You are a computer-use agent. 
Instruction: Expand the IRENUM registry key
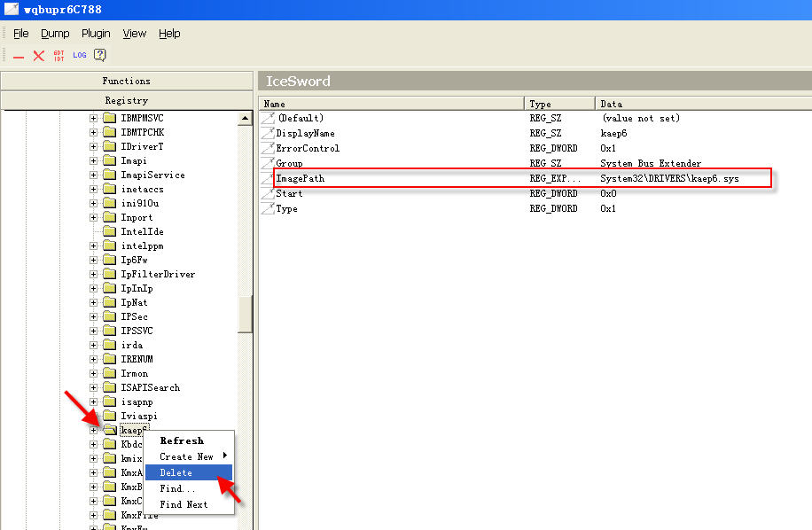pos(93,359)
